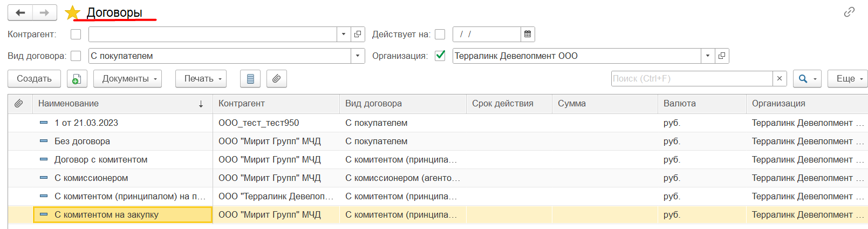Select the row С комиссионером
Viewport: 868px width, 229px height.
coord(438,178)
